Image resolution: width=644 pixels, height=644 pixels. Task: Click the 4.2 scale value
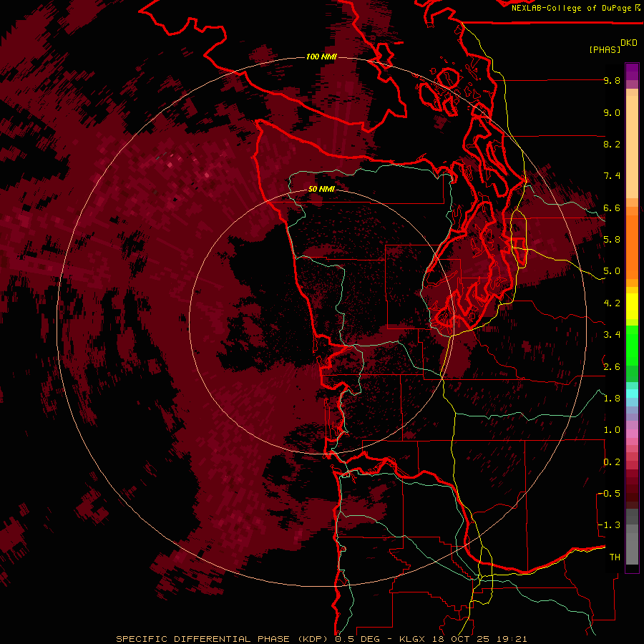[x=612, y=303]
